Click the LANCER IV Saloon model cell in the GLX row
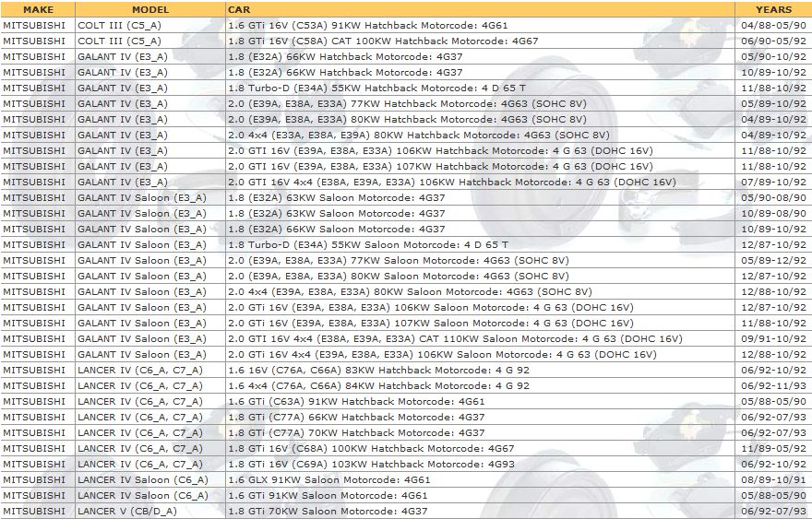812x519 pixels. coord(150,479)
